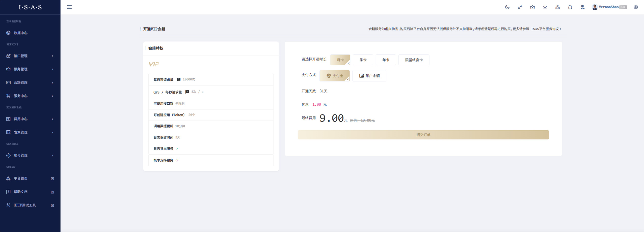Select the 年卡 duration option
Image resolution: width=644 pixels, height=232 pixels.
[x=385, y=60]
